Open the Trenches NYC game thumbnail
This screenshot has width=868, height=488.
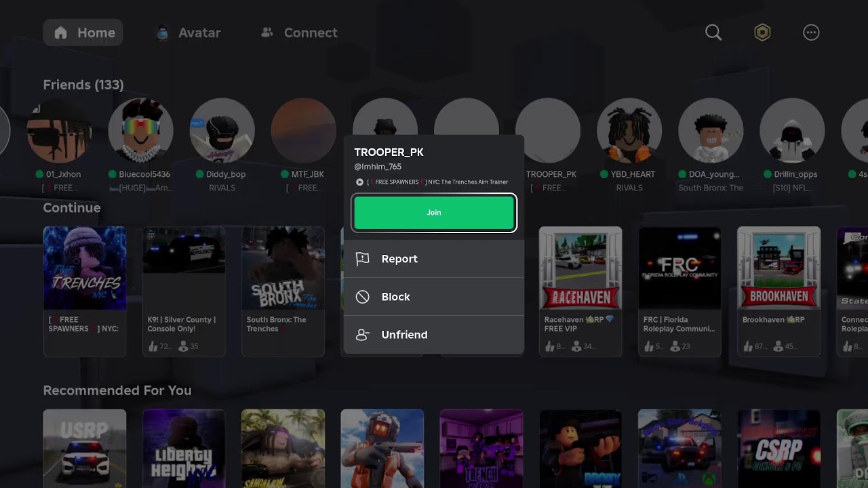click(x=85, y=268)
